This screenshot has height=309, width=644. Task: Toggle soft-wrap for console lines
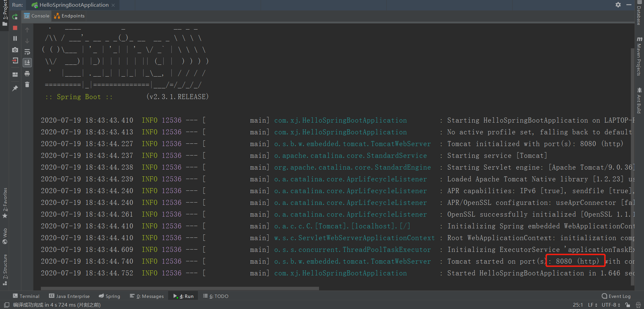[x=27, y=52]
